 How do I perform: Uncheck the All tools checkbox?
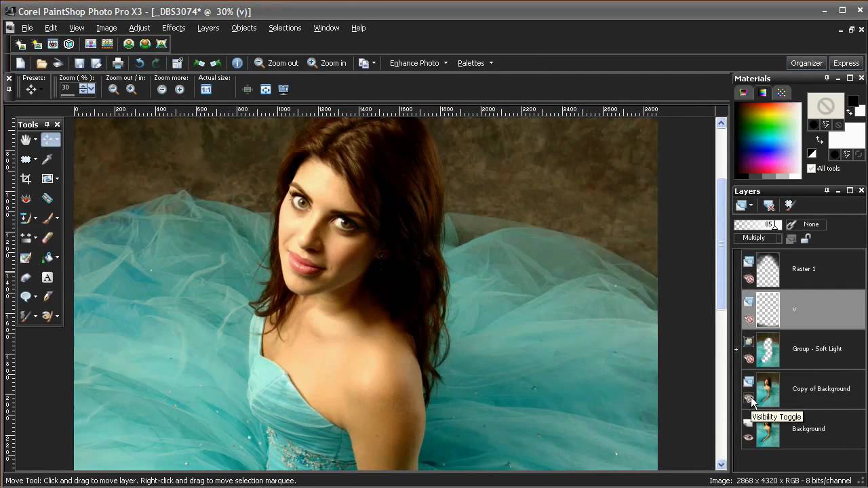pos(811,169)
